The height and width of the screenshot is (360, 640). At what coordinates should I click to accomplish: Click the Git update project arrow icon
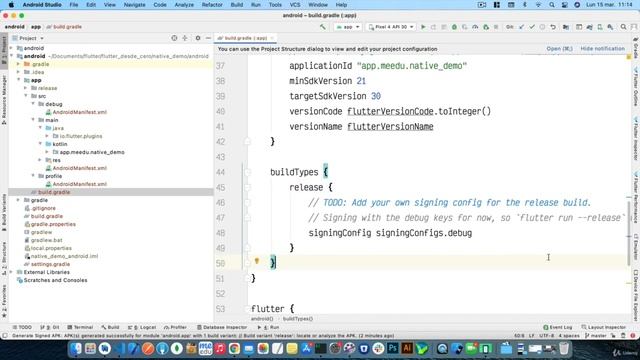click(x=521, y=27)
